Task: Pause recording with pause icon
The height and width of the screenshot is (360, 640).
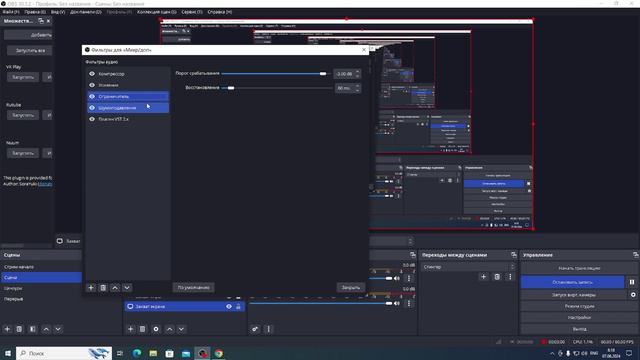Action: pyautogui.click(x=632, y=282)
